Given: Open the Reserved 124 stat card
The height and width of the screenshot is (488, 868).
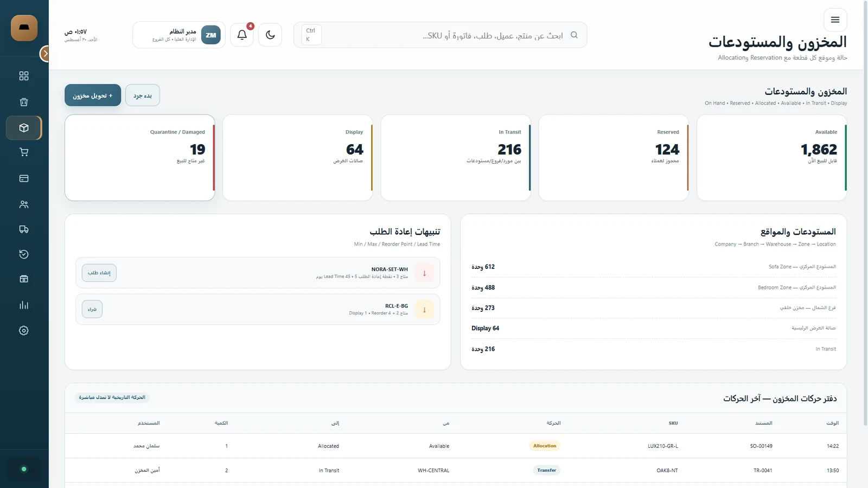Looking at the screenshot, I should (x=614, y=158).
